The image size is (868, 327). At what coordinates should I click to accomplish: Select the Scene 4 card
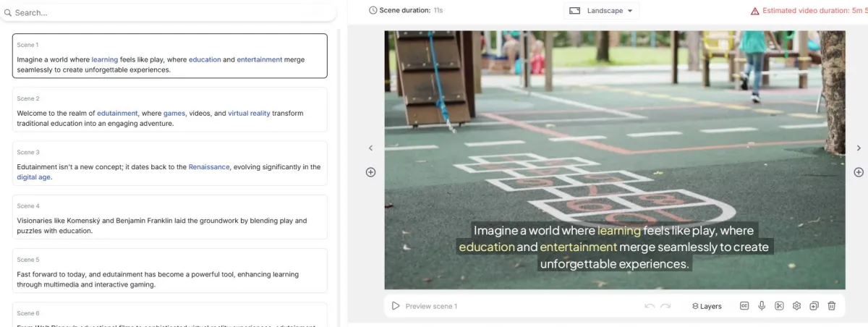(170, 216)
